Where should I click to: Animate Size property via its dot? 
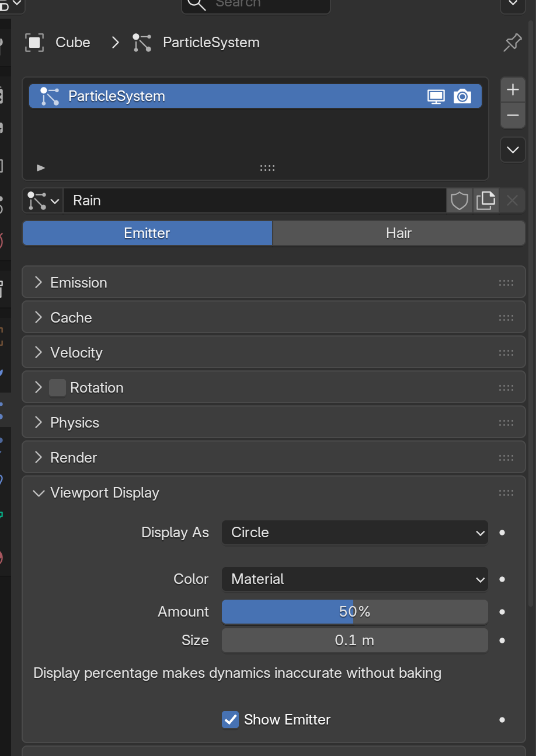point(502,640)
